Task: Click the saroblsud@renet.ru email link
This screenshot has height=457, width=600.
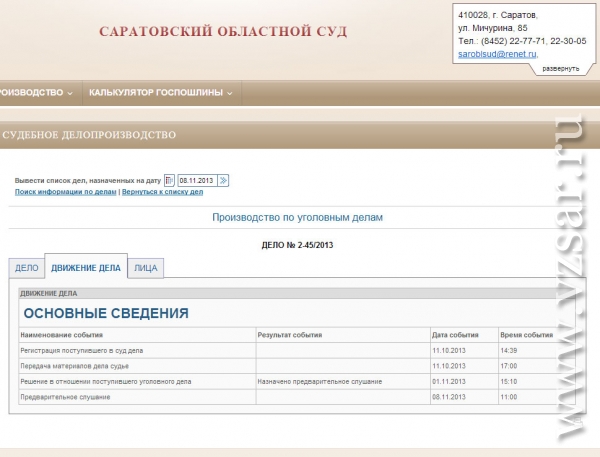Action: [497, 54]
